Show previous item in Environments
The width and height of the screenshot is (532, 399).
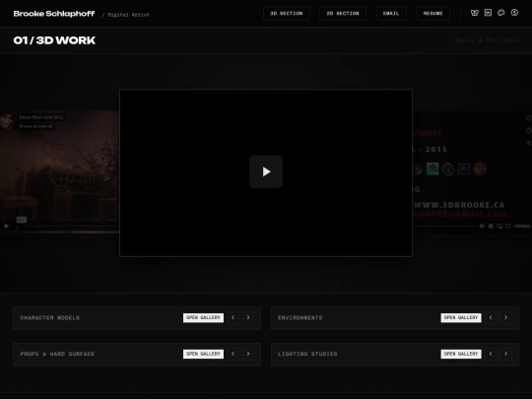[x=491, y=317]
